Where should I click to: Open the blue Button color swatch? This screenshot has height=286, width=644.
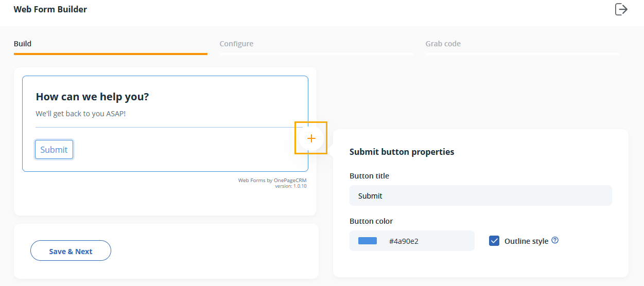(368, 241)
